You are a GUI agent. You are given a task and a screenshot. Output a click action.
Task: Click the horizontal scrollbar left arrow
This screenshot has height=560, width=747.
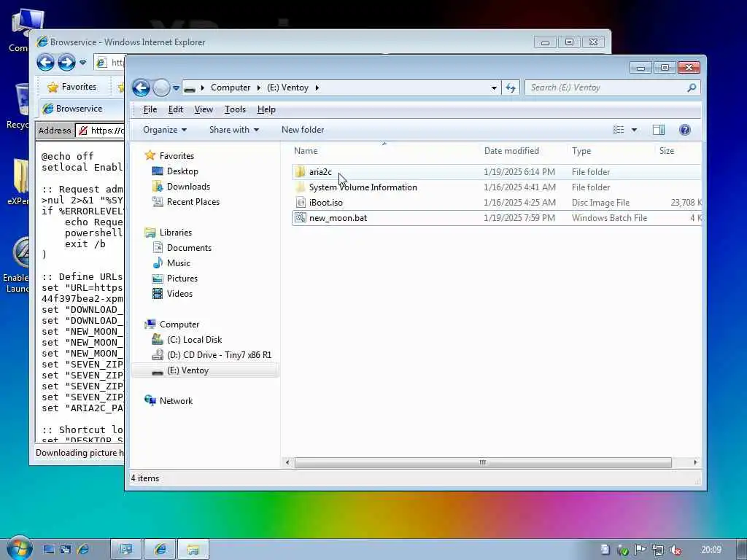287,462
